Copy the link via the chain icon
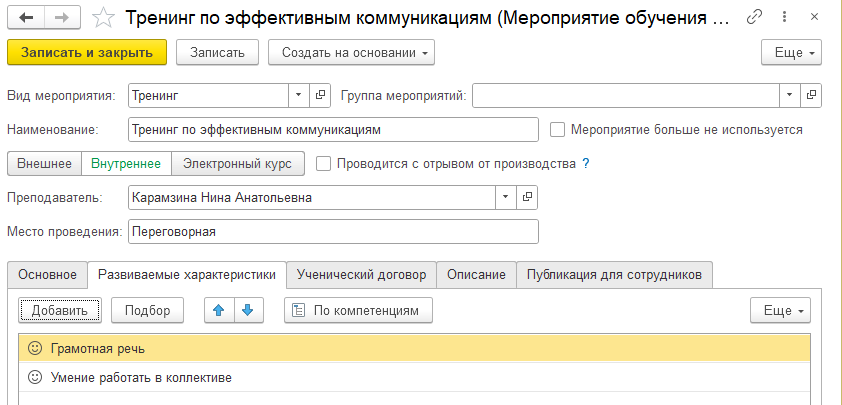 click(x=754, y=18)
